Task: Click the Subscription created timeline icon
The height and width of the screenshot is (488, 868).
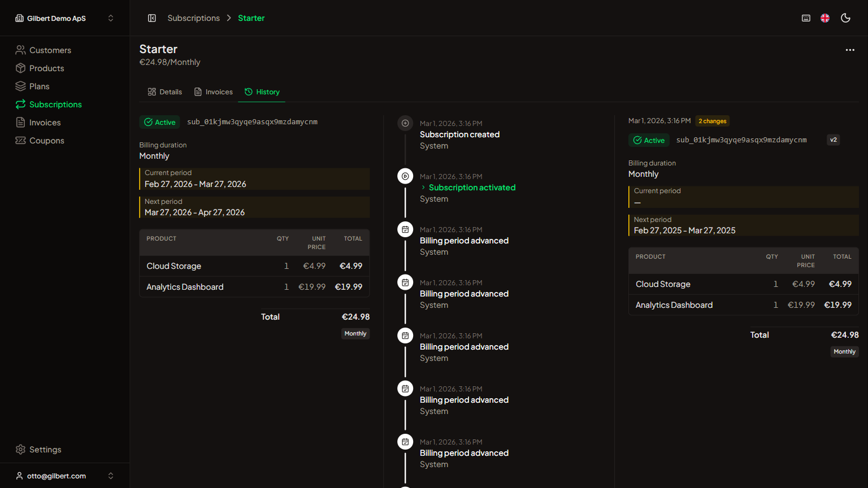Action: (405, 123)
